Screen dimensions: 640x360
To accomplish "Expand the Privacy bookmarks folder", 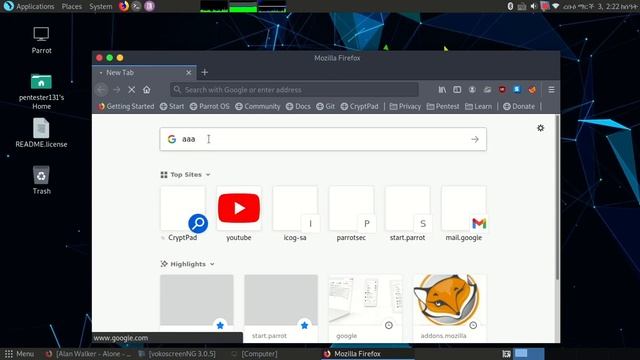I will pyautogui.click(x=405, y=107).
